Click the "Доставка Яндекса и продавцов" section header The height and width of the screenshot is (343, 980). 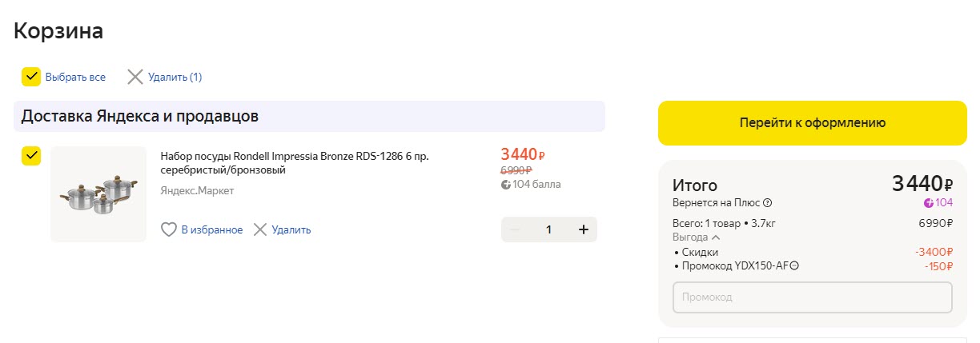[140, 116]
